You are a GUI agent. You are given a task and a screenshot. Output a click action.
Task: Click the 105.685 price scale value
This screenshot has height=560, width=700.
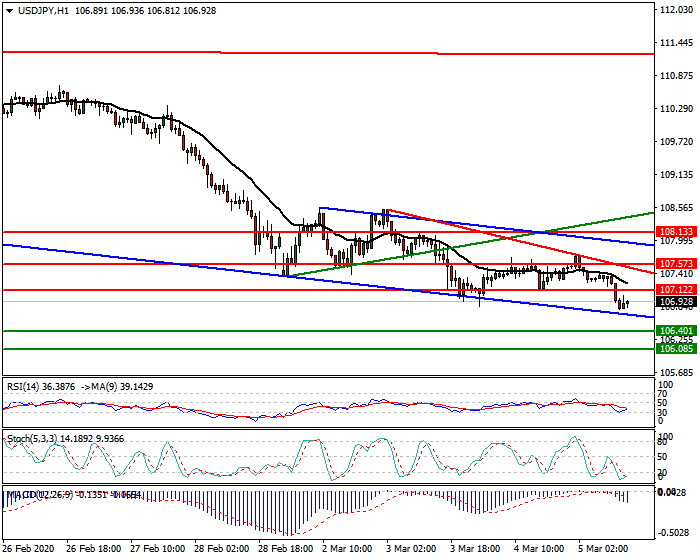tap(677, 372)
